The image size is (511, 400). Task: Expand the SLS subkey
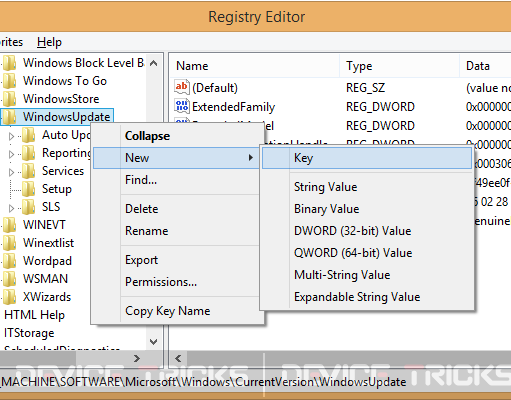[11, 208]
